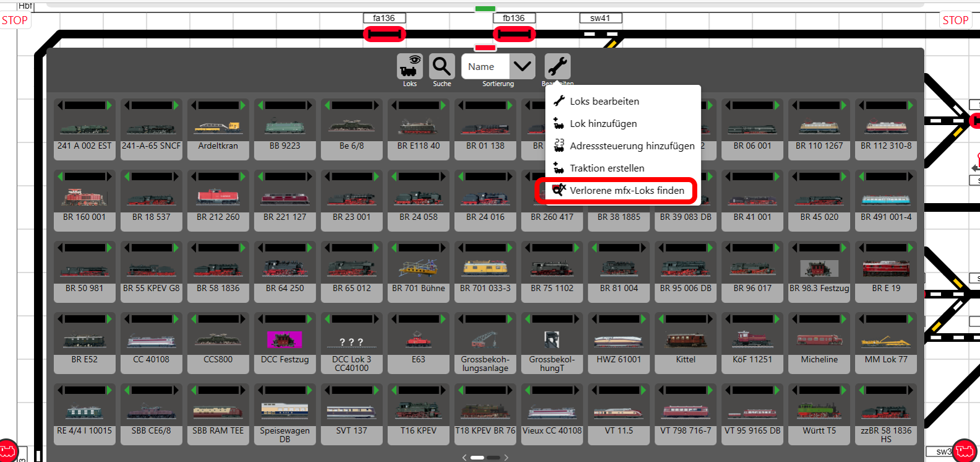Image resolution: width=980 pixels, height=462 pixels.
Task: Select locomotive BR 41 001
Action: [x=753, y=201]
